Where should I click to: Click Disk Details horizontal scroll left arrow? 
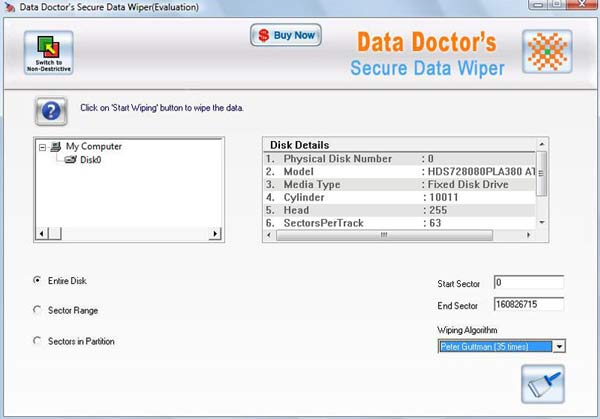pyautogui.click(x=269, y=235)
